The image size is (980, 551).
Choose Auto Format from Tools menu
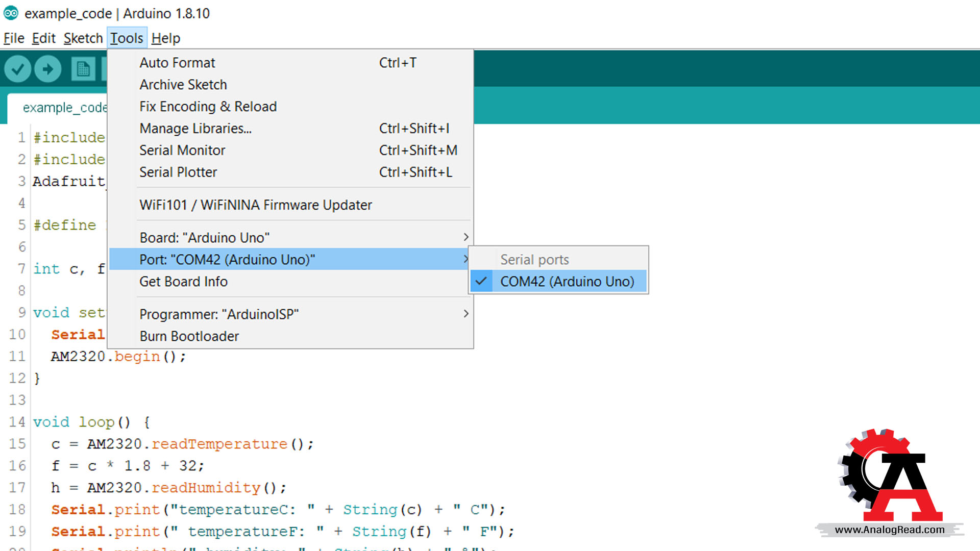coord(291,63)
